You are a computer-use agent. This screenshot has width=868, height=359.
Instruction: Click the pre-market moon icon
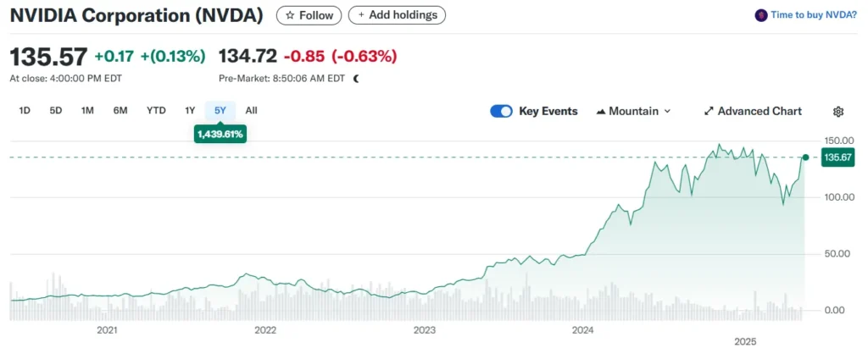[356, 79]
